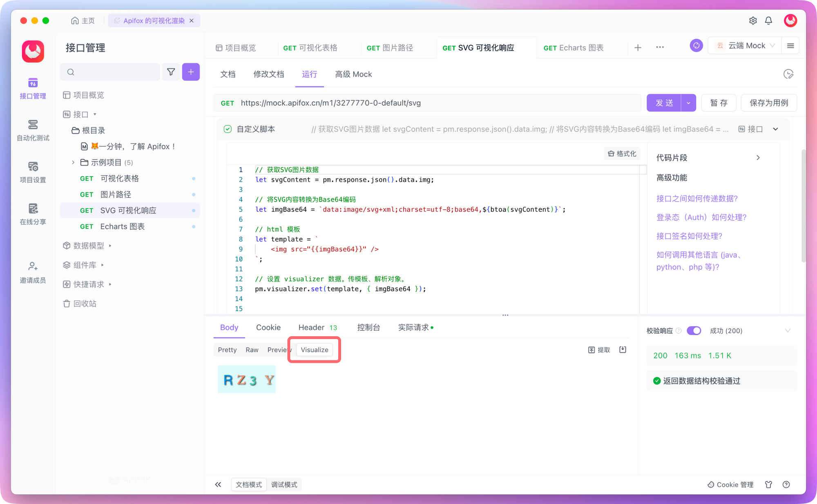Open the 发送 button dropdown arrow
Image resolution: width=817 pixels, height=504 pixels.
coord(688,103)
